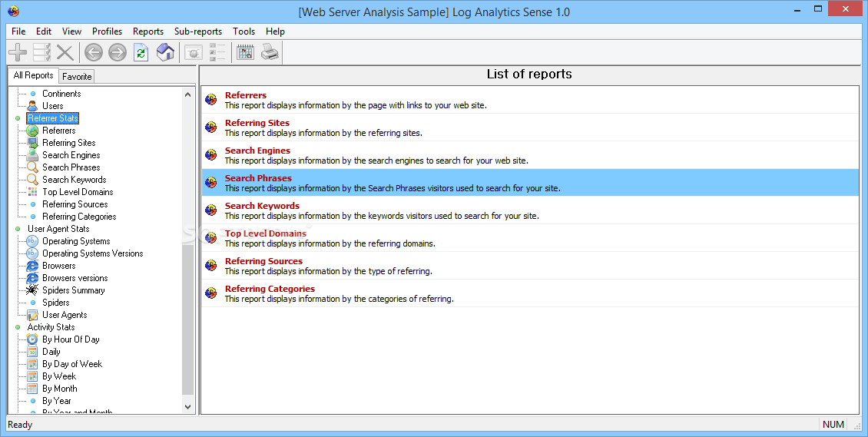Open the Reports menu
868x437 pixels.
(x=147, y=31)
